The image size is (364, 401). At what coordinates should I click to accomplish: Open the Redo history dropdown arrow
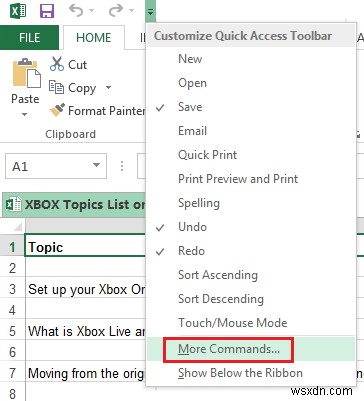131,11
